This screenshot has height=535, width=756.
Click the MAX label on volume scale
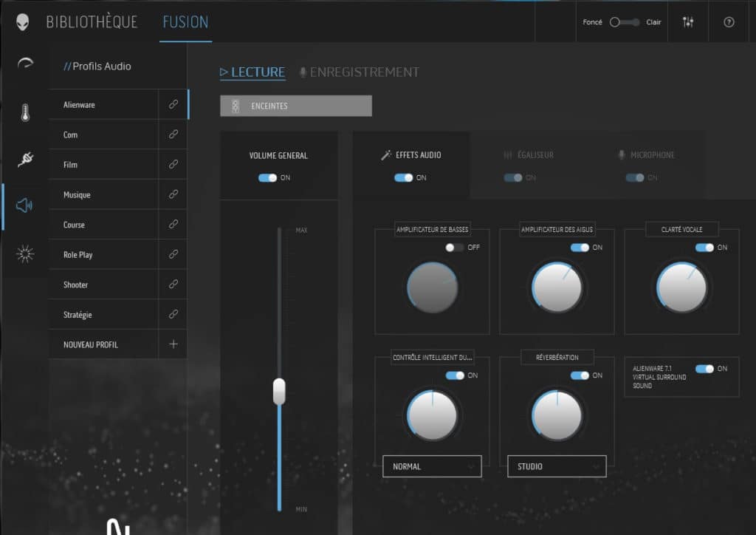click(301, 230)
